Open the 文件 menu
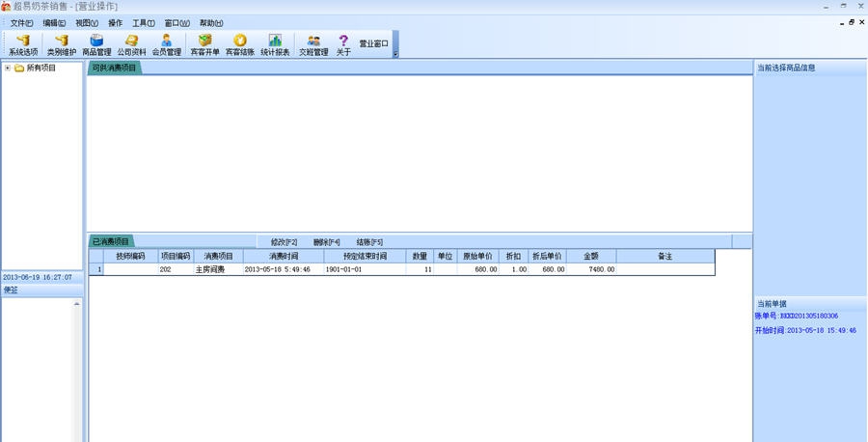868x442 pixels. [x=21, y=23]
